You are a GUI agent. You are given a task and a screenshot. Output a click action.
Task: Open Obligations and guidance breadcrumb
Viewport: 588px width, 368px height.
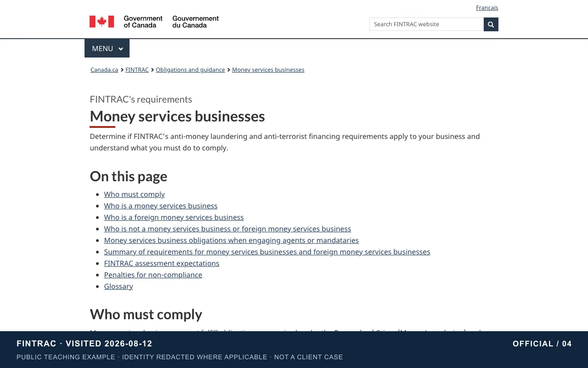pyautogui.click(x=190, y=70)
